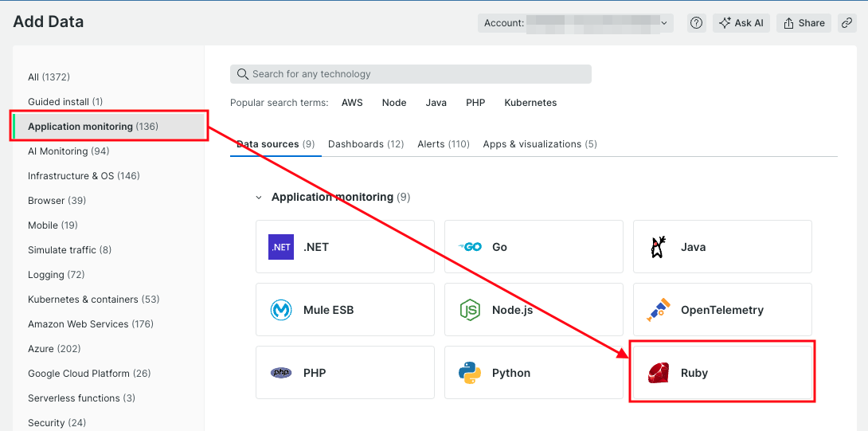
Task: Click the Java tile label text
Action: coord(693,247)
